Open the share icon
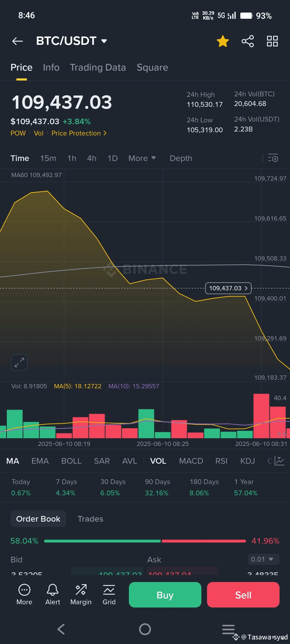 248,41
